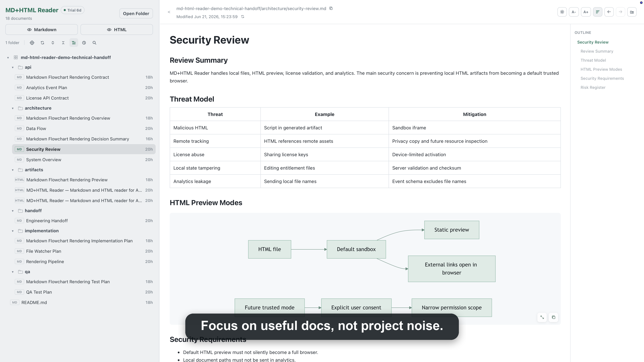Open the sidebar search magnifier

click(94, 43)
